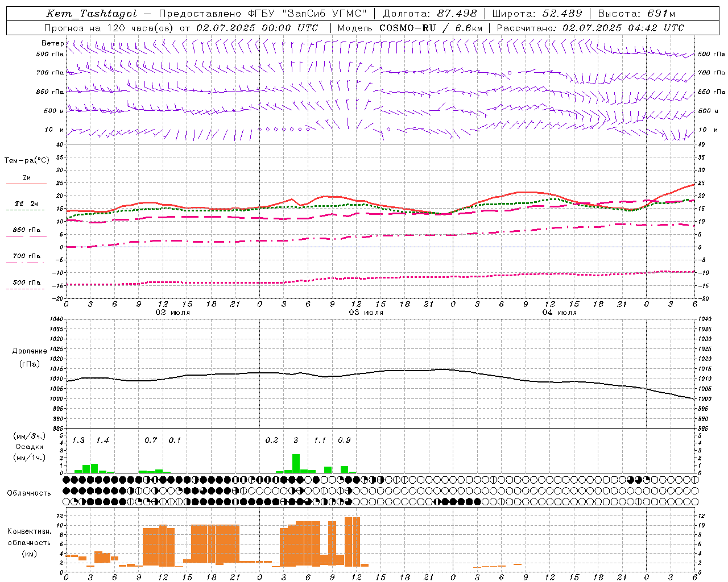Click the 03 июля date label
This screenshot has width=728, height=582.
(366, 313)
